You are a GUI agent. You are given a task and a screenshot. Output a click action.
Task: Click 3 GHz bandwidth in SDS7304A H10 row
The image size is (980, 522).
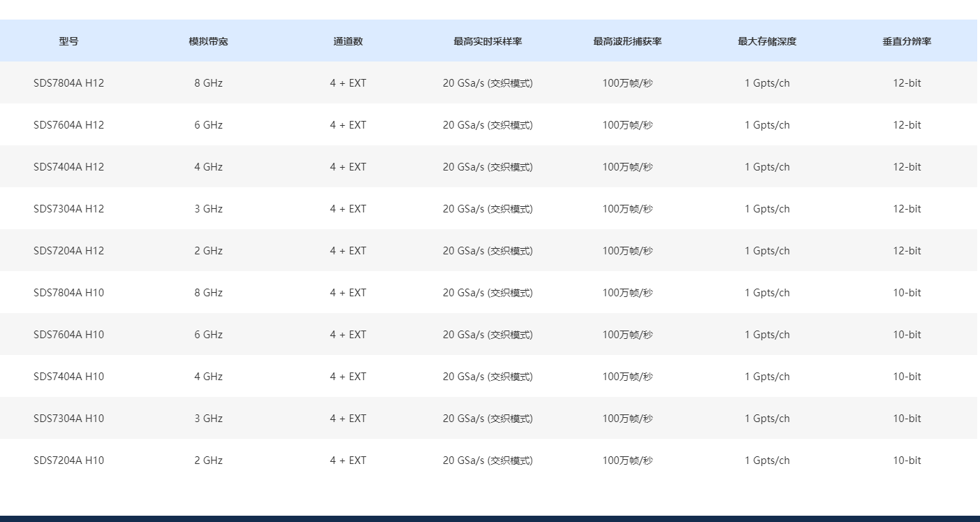208,419
